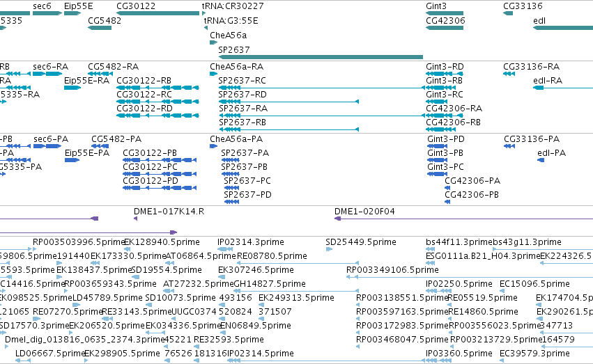Select the tRNA:CR30227 feature
593x364 pixels.
coord(204,13)
